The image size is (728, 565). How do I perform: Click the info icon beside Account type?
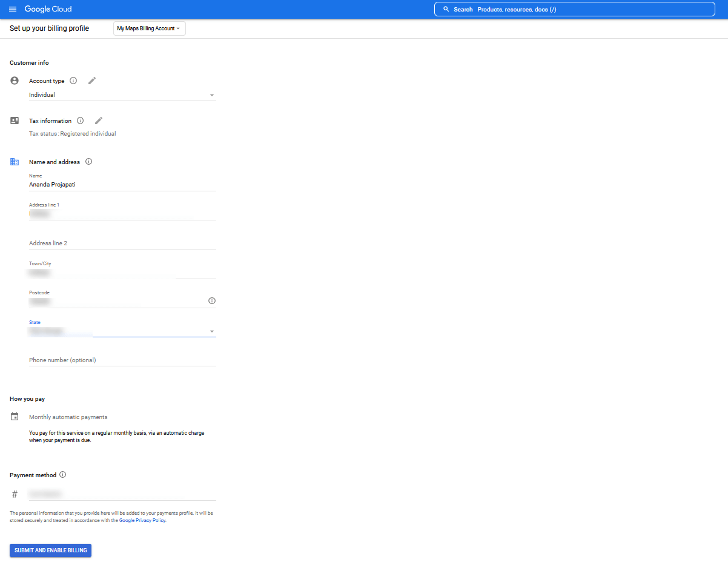[73, 80]
